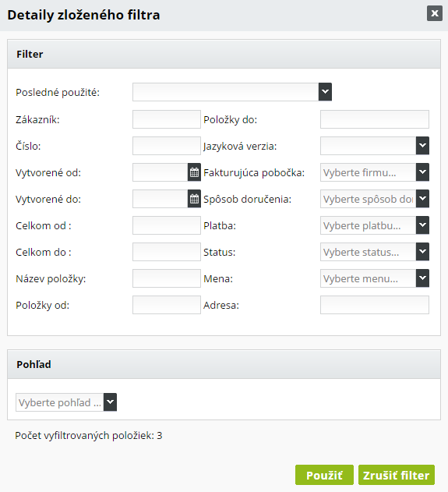448x492 pixels.
Task: Select the Číslo text field
Action: (x=167, y=146)
